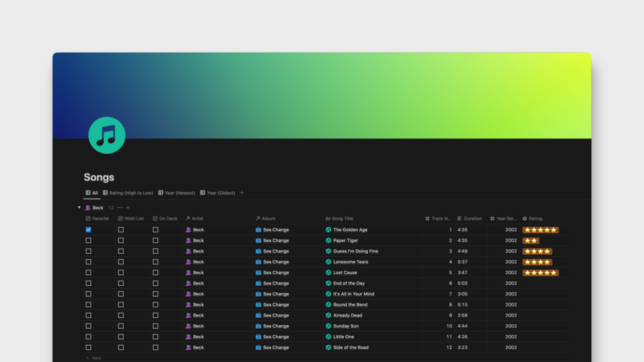644x362 pixels.
Task: Click the five-star rating of The Golden Age
Action: click(x=540, y=230)
